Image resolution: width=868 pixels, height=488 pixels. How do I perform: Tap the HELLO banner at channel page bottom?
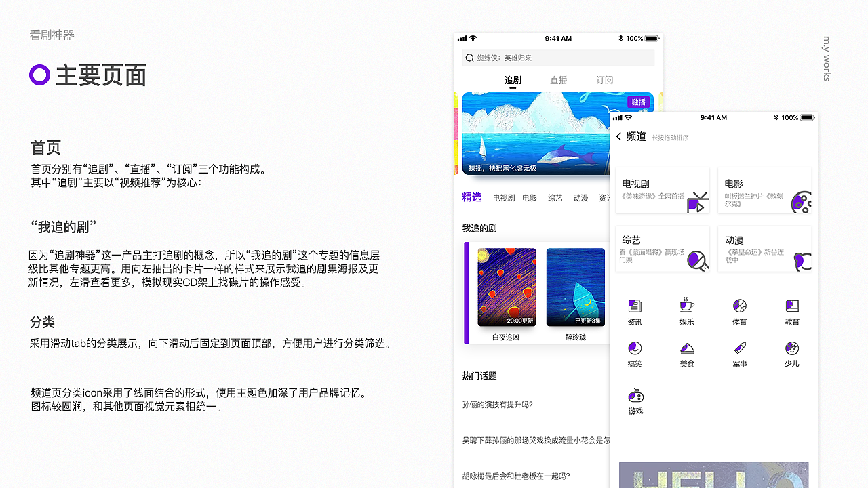(x=713, y=474)
